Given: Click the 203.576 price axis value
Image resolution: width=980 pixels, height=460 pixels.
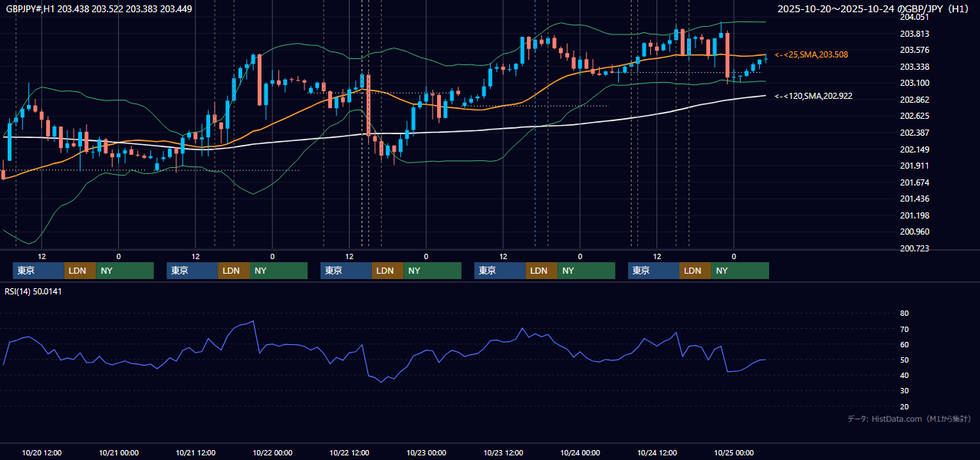Looking at the screenshot, I should tap(914, 50).
